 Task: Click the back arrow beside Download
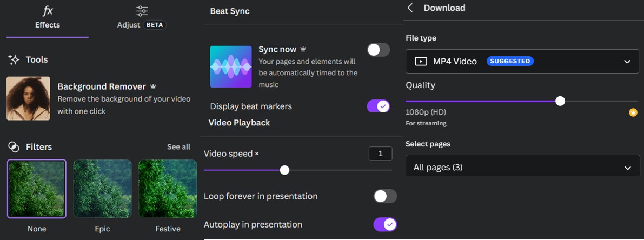(410, 8)
